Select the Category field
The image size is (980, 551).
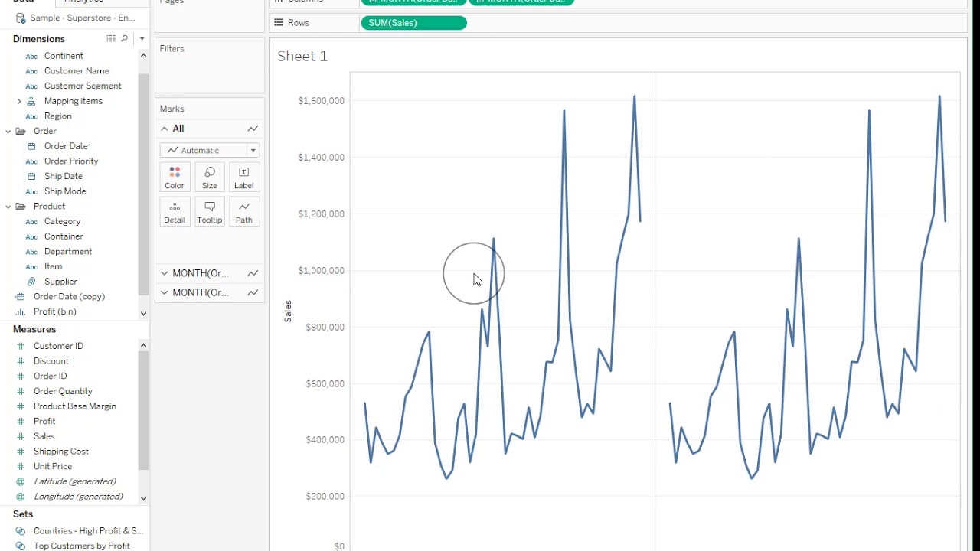(x=62, y=221)
